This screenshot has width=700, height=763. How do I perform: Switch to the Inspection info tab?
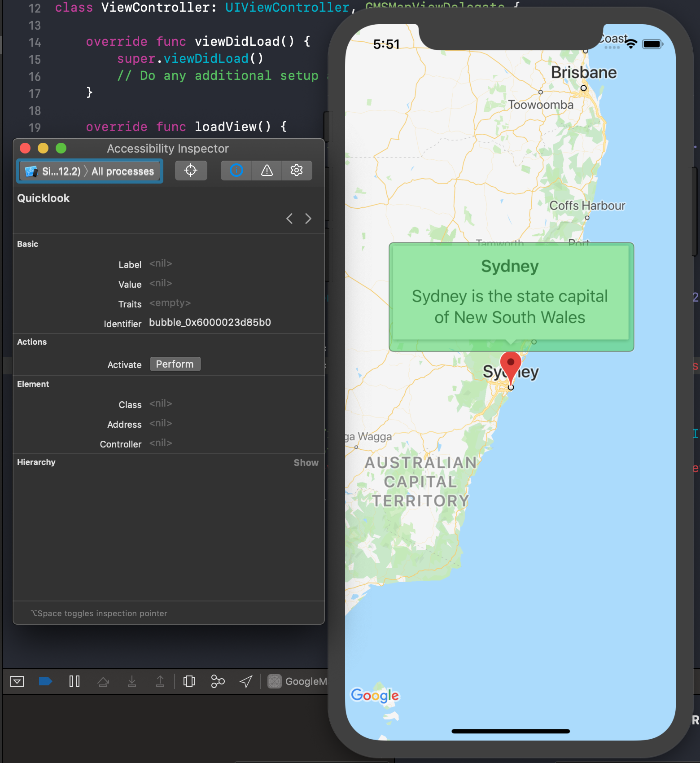236,171
